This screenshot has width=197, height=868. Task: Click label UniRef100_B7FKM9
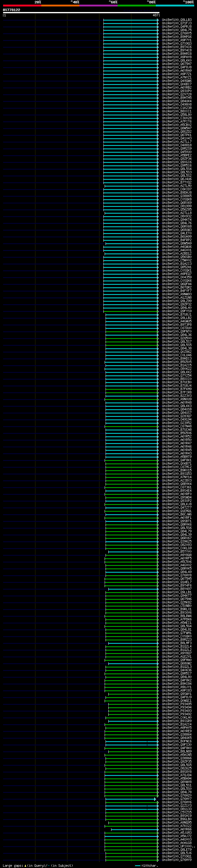coord(177,389)
